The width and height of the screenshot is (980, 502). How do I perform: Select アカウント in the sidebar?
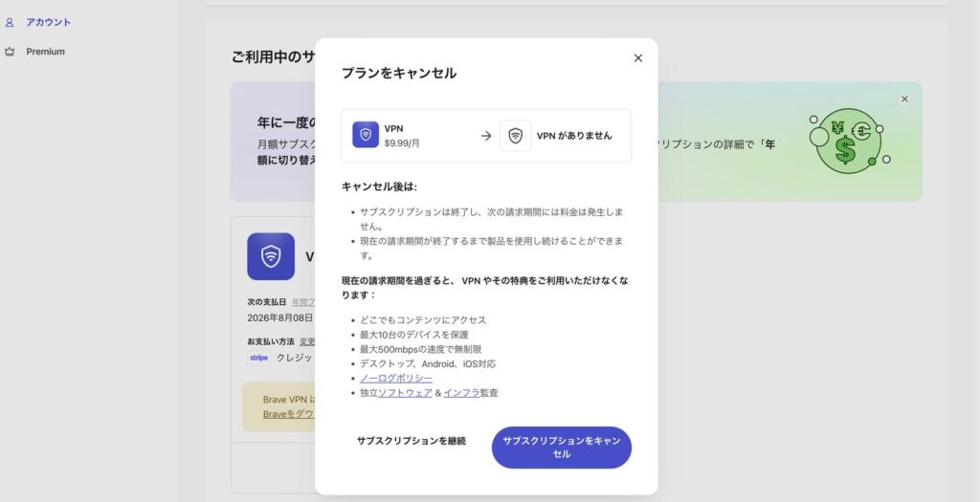(x=48, y=23)
